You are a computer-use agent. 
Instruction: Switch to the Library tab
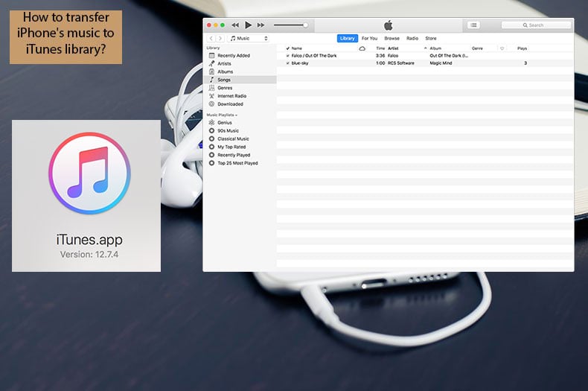pos(348,38)
